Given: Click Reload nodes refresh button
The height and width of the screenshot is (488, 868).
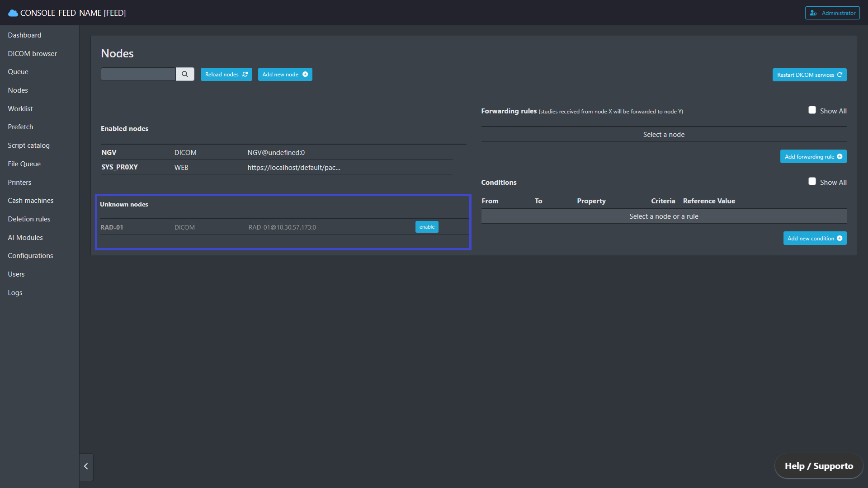Looking at the screenshot, I should coord(226,75).
